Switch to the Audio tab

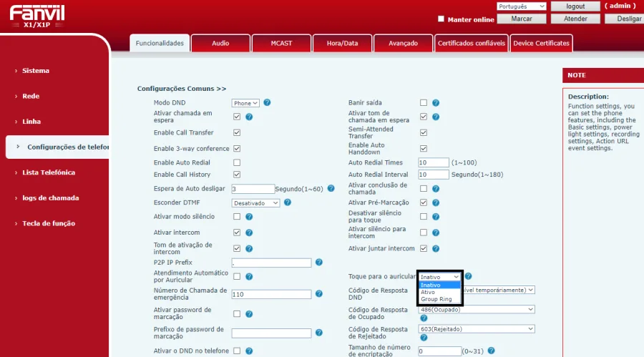pos(220,43)
